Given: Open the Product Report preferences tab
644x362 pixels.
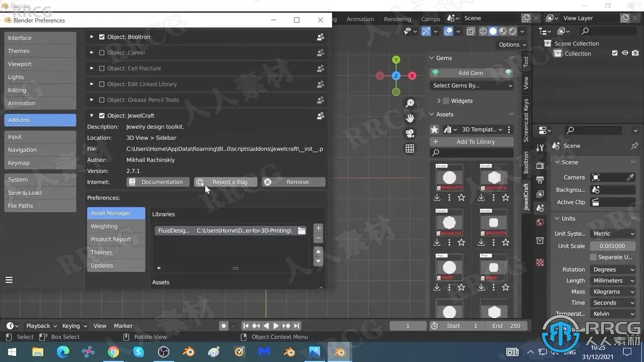Looking at the screenshot, I should point(116,239).
